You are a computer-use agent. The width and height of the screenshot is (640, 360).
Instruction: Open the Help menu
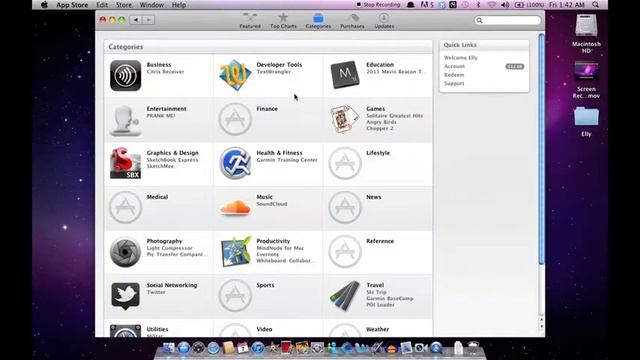(x=179, y=5)
